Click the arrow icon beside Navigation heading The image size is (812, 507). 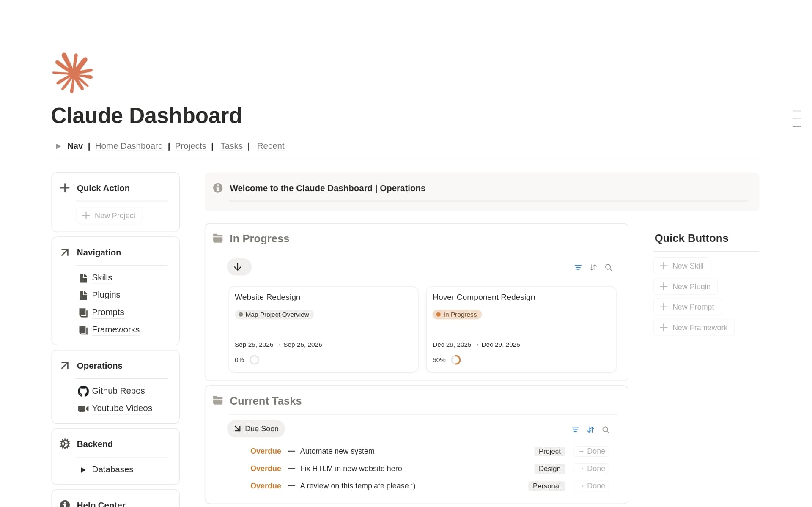pos(65,252)
